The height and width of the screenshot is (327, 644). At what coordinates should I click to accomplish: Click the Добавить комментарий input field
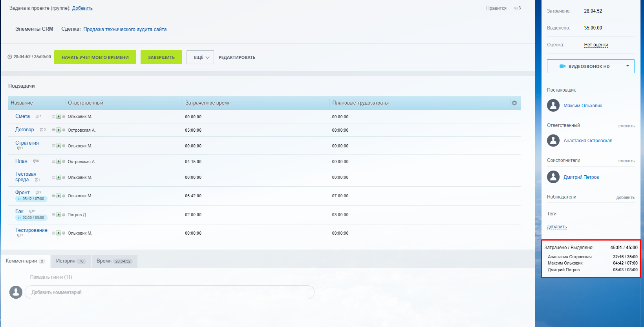(x=169, y=292)
